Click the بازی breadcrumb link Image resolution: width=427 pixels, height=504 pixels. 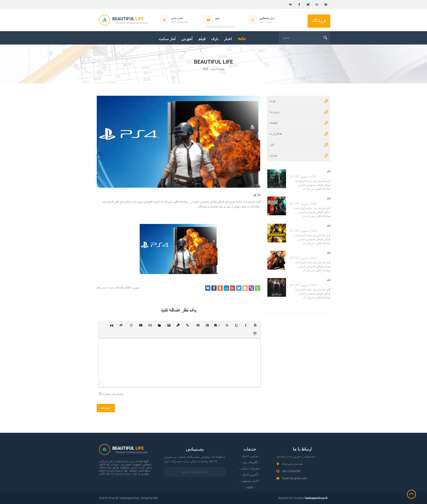(213, 69)
